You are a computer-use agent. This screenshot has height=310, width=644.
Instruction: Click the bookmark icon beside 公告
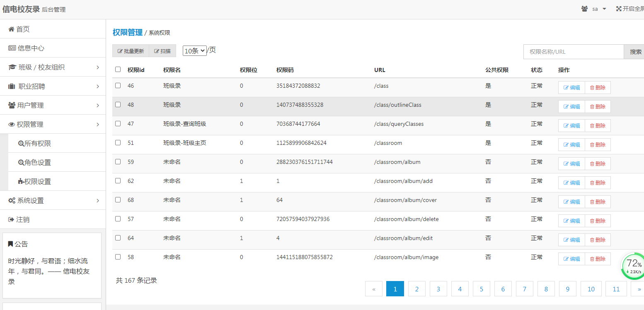pyautogui.click(x=10, y=244)
